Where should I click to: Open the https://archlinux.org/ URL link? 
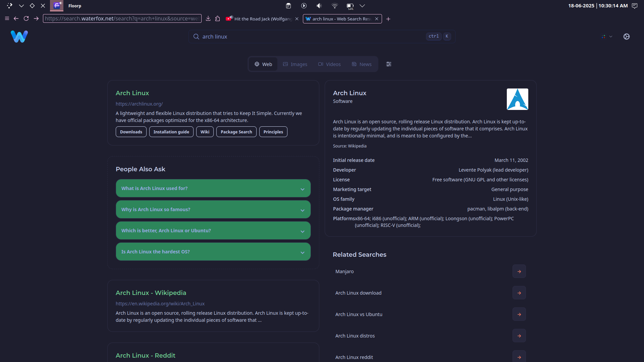(x=139, y=104)
